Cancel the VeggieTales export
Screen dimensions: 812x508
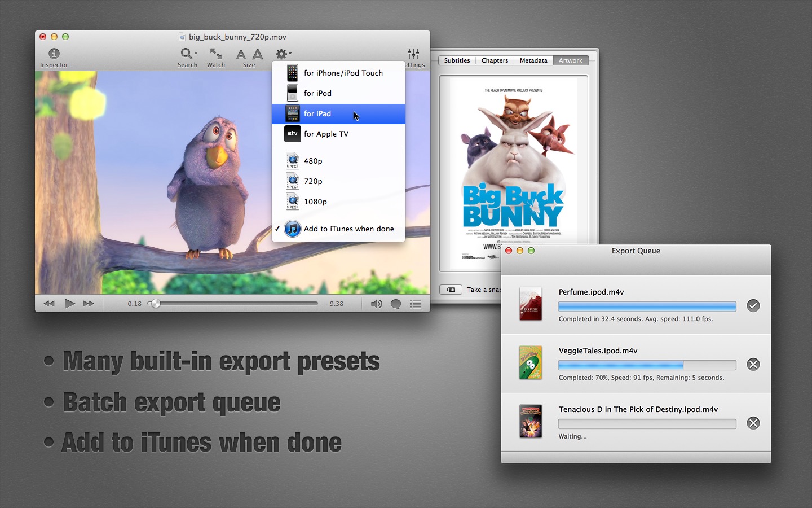click(753, 365)
